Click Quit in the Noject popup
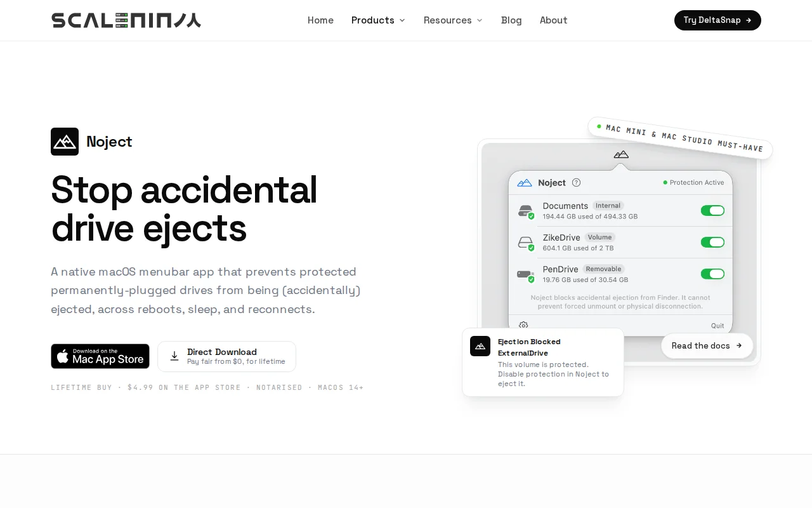Viewport: 812px width, 508px height. pyautogui.click(x=717, y=326)
